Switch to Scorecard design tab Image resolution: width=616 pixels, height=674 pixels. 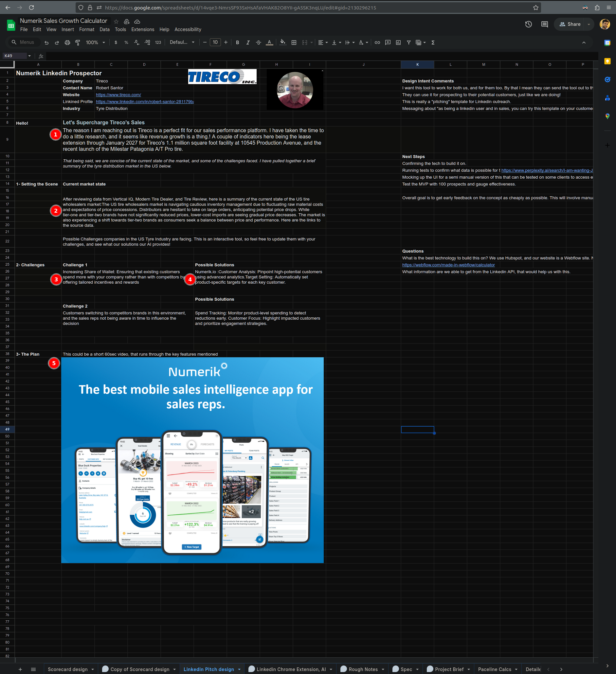[67, 669]
